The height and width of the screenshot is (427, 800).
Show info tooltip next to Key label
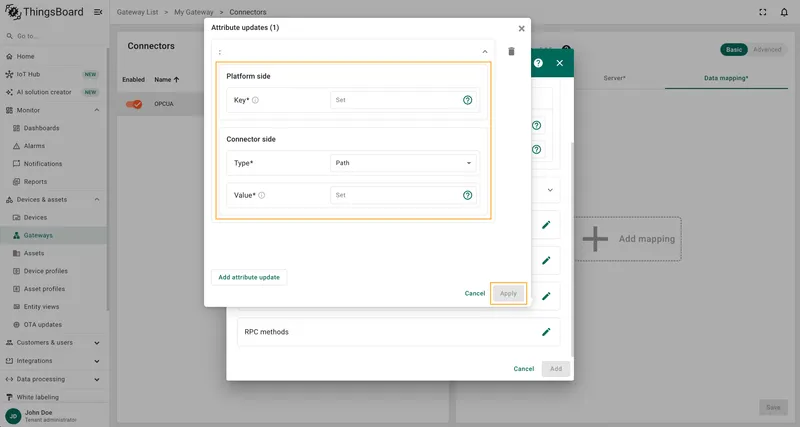[255, 100]
